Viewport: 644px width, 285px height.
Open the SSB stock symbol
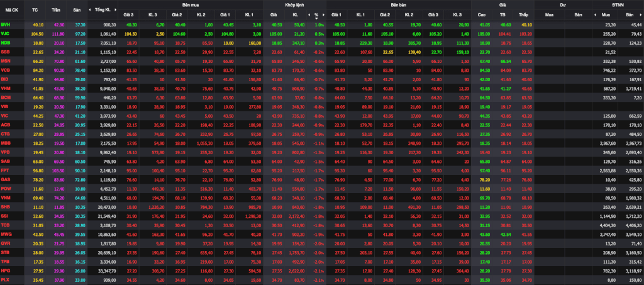6,52
